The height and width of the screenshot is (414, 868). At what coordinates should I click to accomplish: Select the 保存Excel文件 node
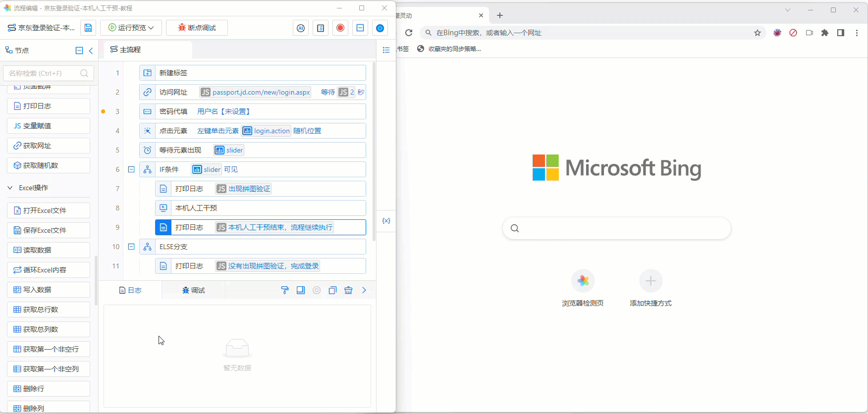coord(49,230)
